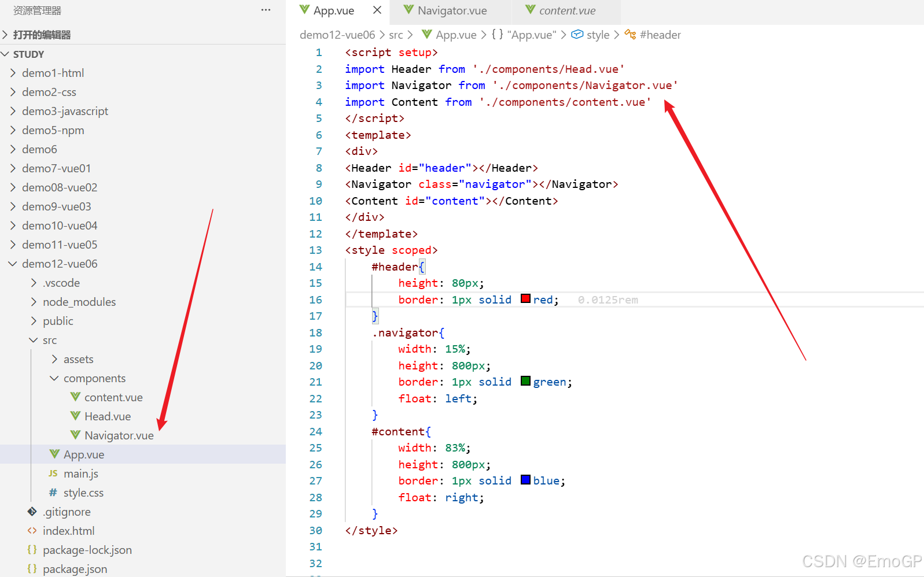Viewport: 924px width, 577px height.
Task: Click the "App.vue" braces breadcrumb item
Action: (x=524, y=35)
